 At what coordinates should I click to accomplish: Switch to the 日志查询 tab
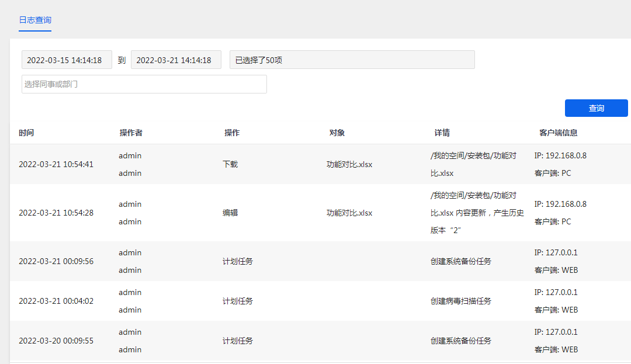pos(35,20)
